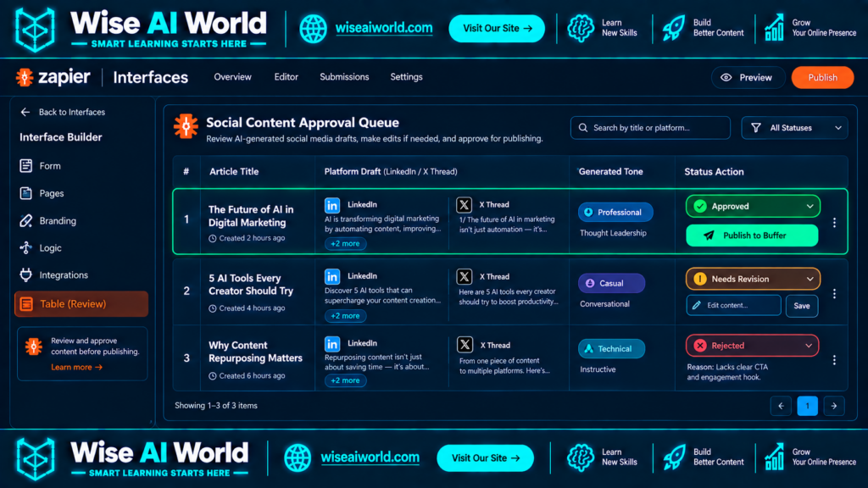
Task: Select the Table (Review) sidebar item
Action: pyautogui.click(x=81, y=304)
